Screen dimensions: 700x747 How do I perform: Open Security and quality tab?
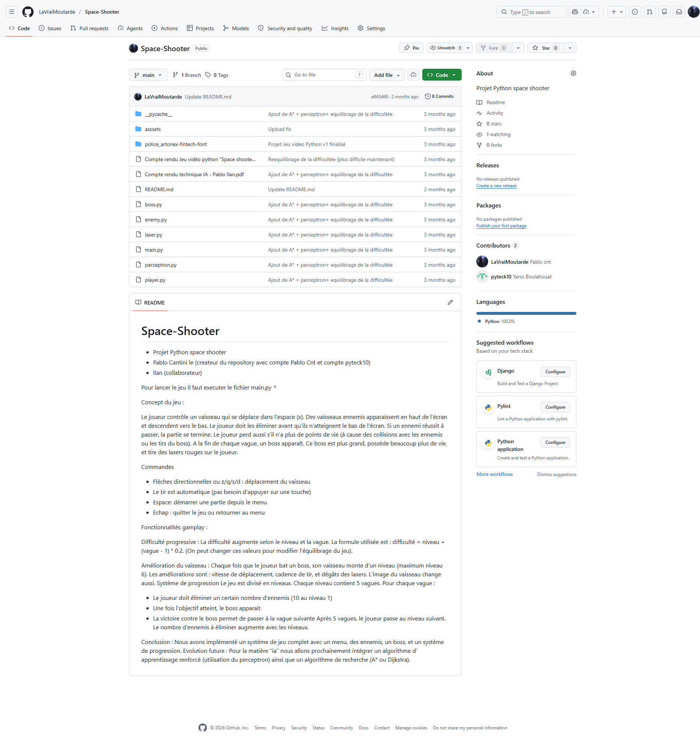click(285, 29)
